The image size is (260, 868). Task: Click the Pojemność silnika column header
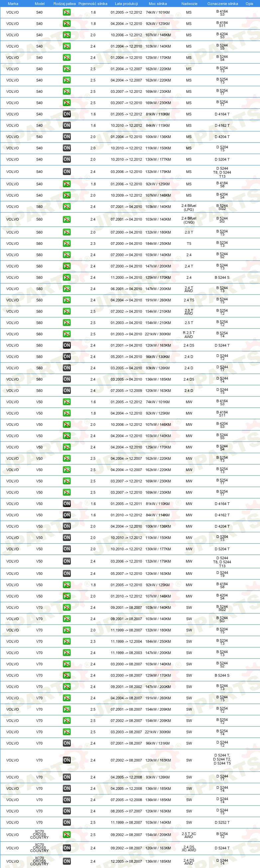[93, 4]
